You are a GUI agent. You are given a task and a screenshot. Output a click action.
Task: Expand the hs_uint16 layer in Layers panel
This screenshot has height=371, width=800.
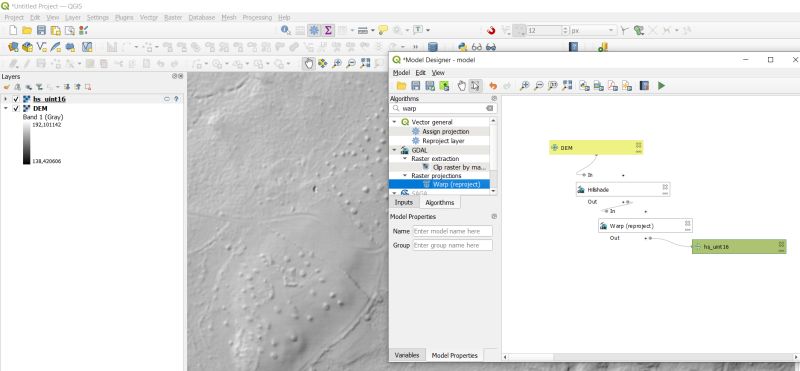(x=6, y=99)
